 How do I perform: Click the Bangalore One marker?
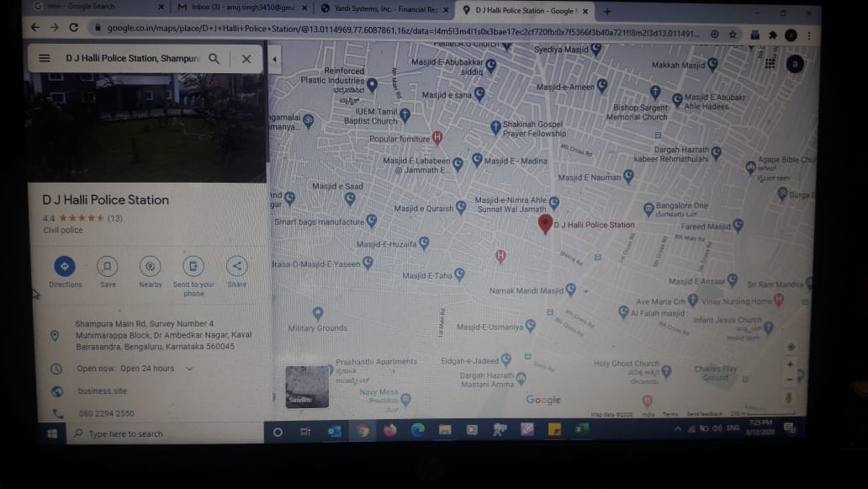(648, 209)
